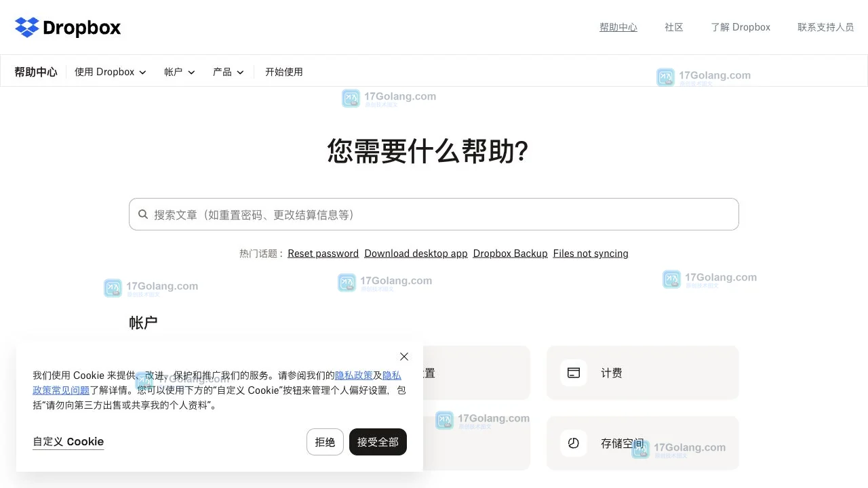The width and height of the screenshot is (868, 488).
Task: Accept all cookies with 接受全部
Action: click(378, 442)
